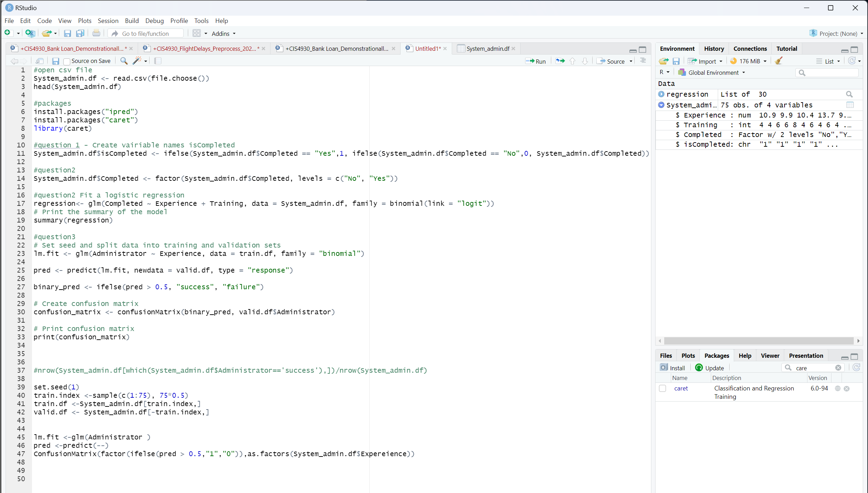Run the selected code with the Run button
868x493 pixels.
click(536, 61)
